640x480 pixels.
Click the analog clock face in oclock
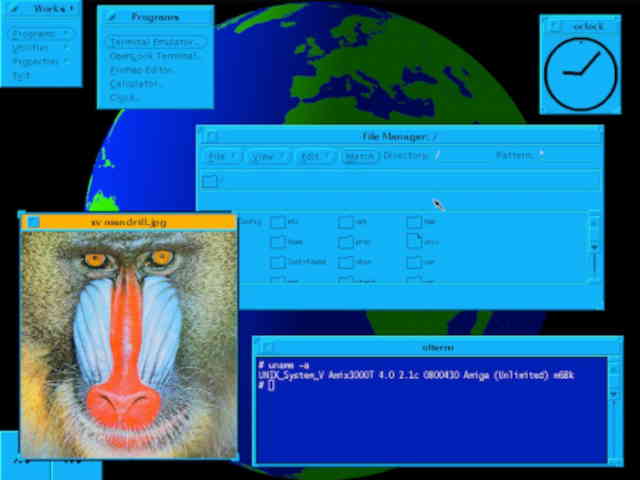click(581, 74)
